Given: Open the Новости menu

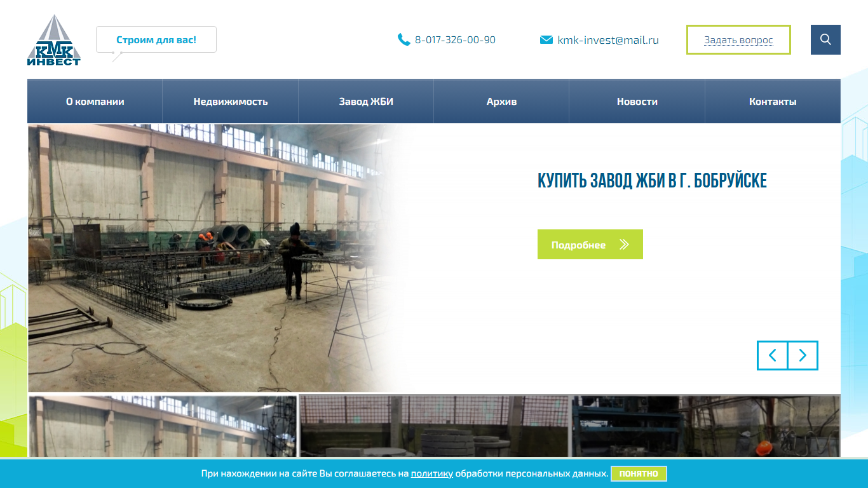Looking at the screenshot, I should (x=637, y=101).
